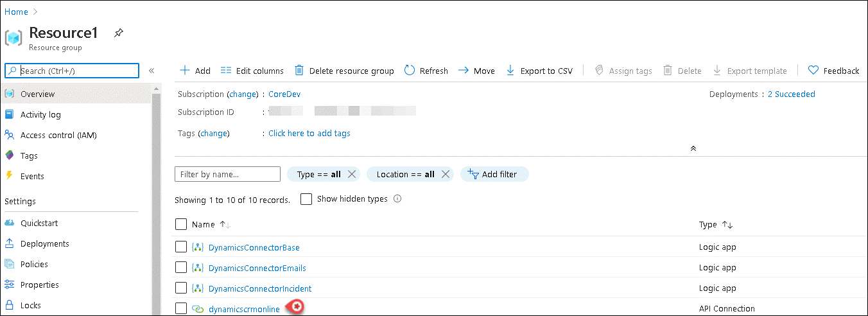
Task: Check the DynamicsConnectorBase row checkbox
Action: 181,247
